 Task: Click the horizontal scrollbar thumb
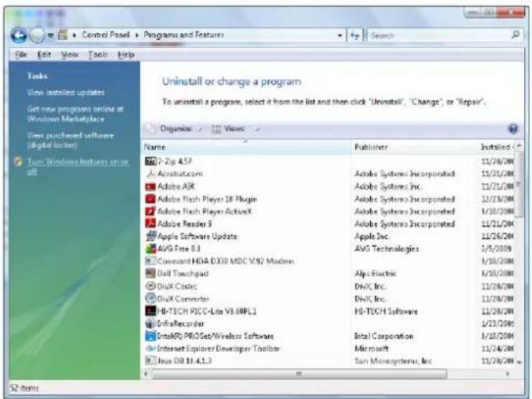click(x=299, y=374)
